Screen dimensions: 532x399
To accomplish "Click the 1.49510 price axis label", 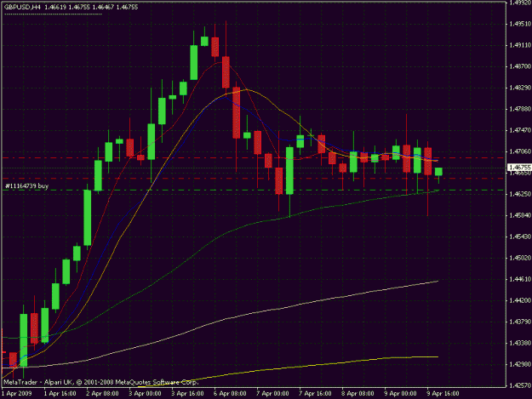I will coord(519,24).
